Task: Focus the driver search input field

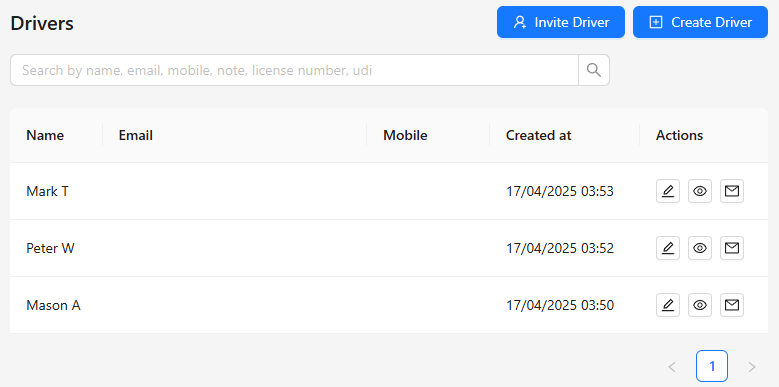Action: 295,70
